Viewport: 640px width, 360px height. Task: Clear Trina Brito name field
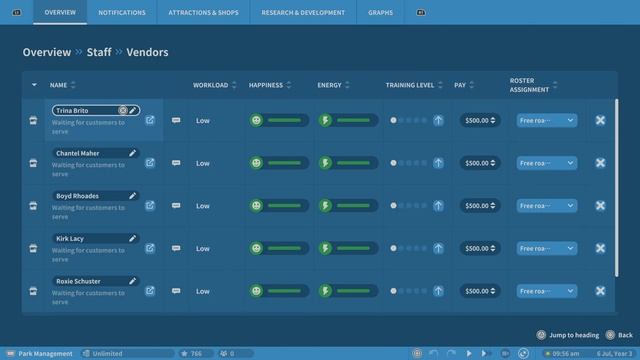pyautogui.click(x=122, y=111)
